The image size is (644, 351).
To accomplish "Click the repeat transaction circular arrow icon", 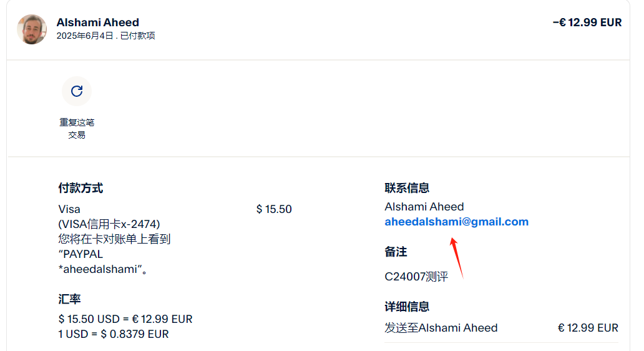I will pyautogui.click(x=77, y=91).
